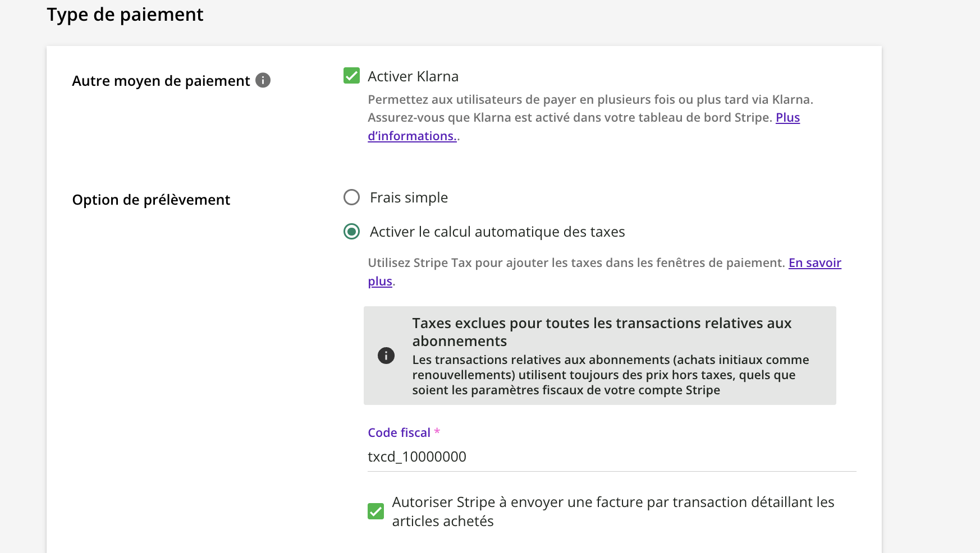Click the Frais simple label text
Image resolution: width=980 pixels, height=553 pixels.
point(409,197)
